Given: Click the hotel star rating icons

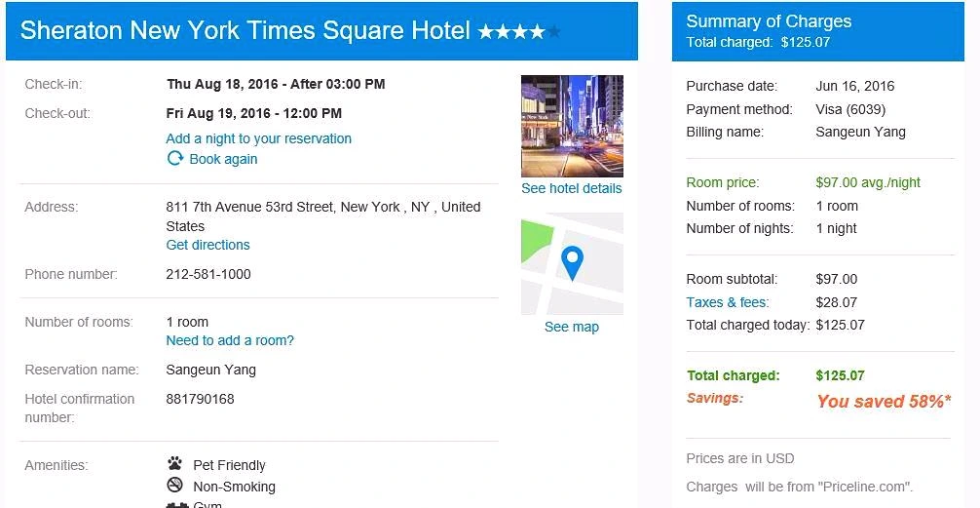Looking at the screenshot, I should (519, 31).
